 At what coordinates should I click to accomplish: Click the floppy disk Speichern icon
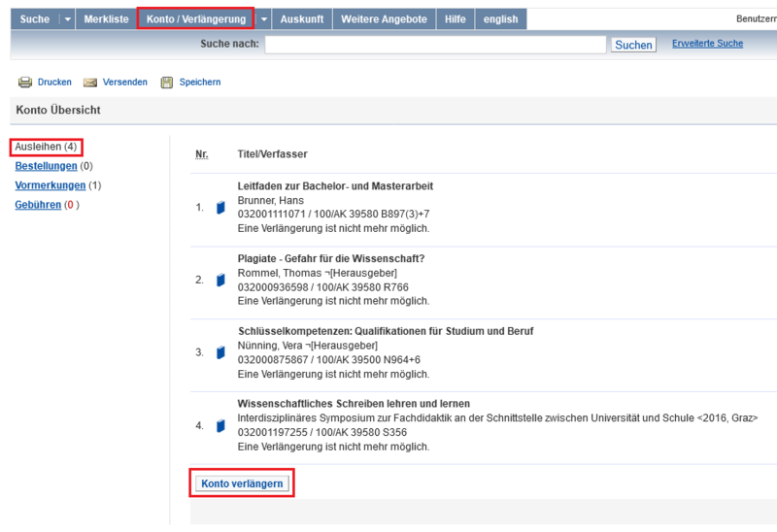point(167,83)
